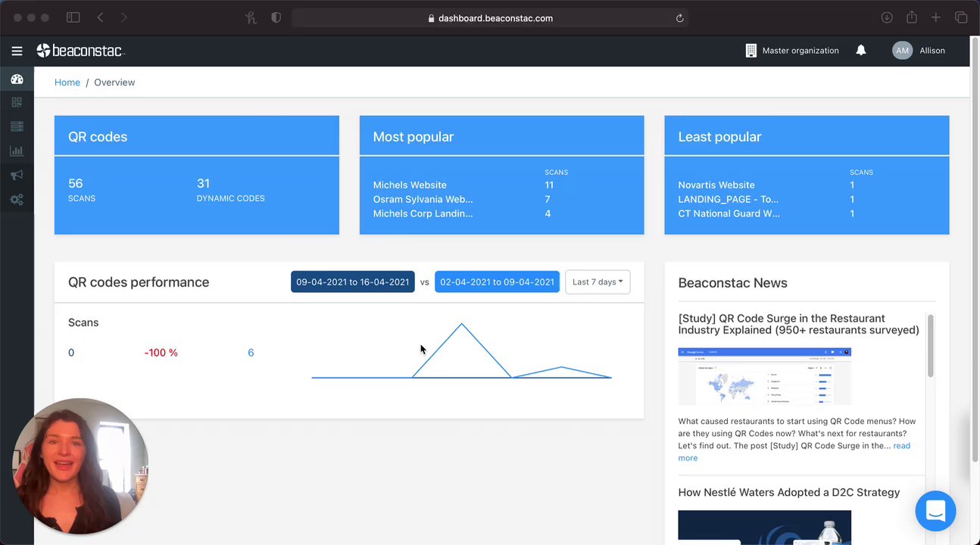
Task: Open the notifications bell
Action: tap(861, 50)
